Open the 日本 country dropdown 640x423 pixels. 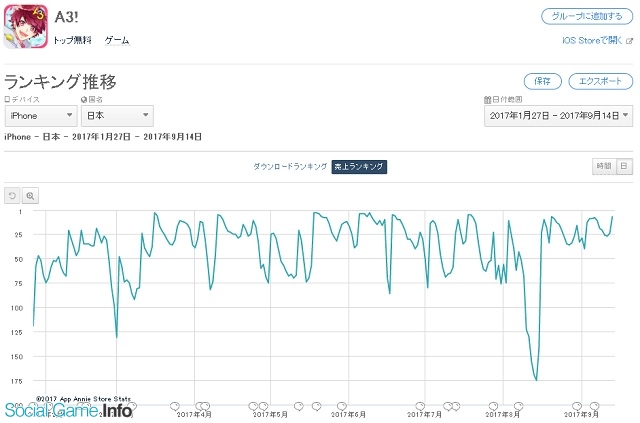(x=116, y=116)
